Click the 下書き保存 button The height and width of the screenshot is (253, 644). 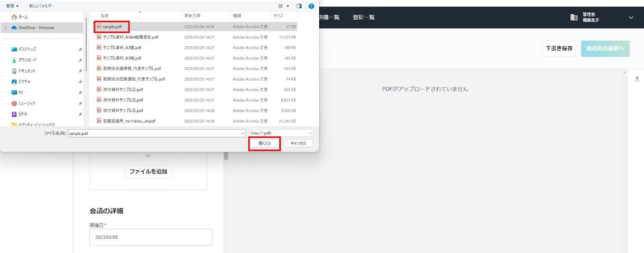[x=559, y=48]
